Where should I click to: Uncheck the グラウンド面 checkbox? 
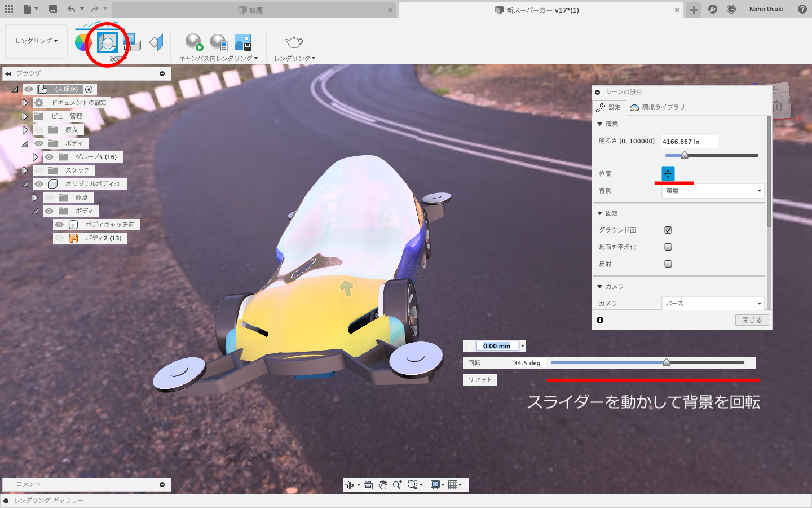pos(668,230)
